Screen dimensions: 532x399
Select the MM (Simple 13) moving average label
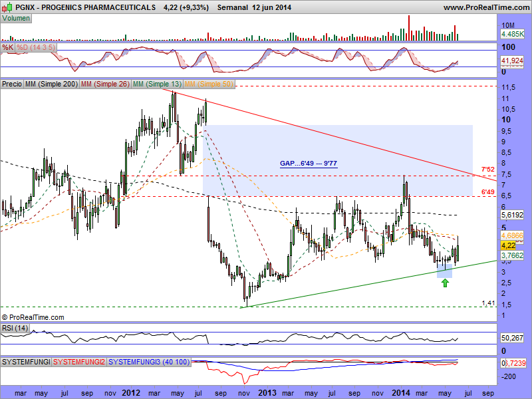click(157, 84)
